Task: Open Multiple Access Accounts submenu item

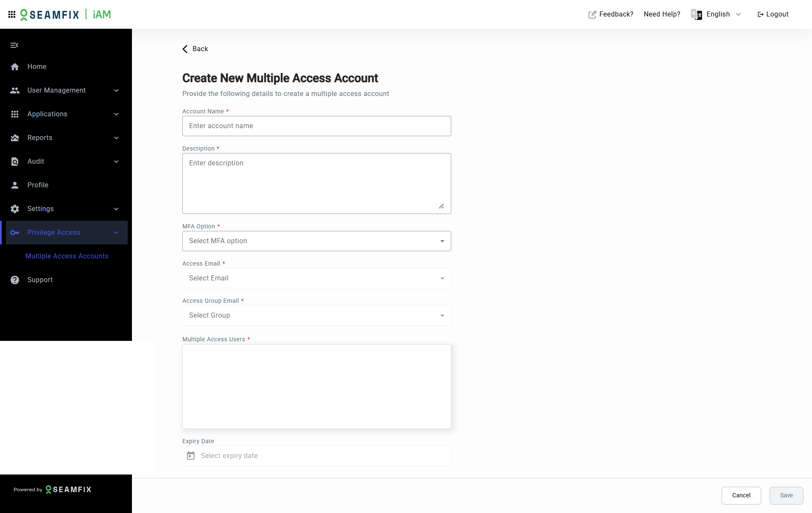Action: click(x=67, y=256)
